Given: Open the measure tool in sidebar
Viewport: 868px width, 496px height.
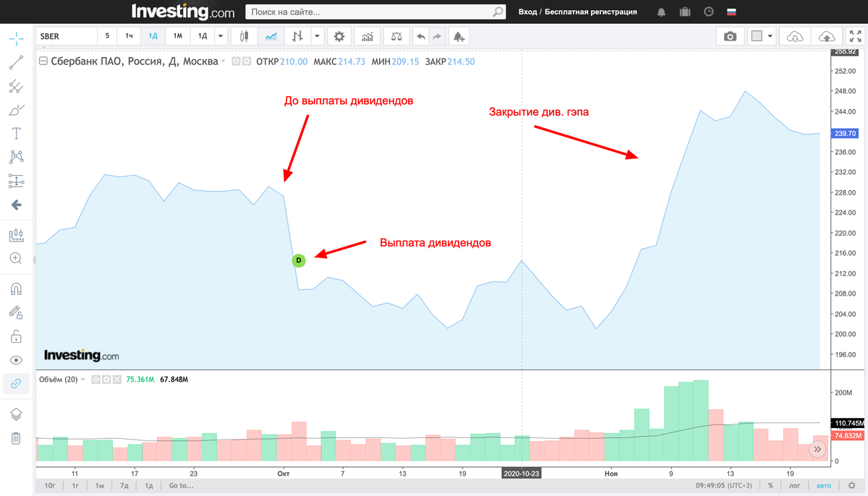Looking at the screenshot, I should 16,235.
